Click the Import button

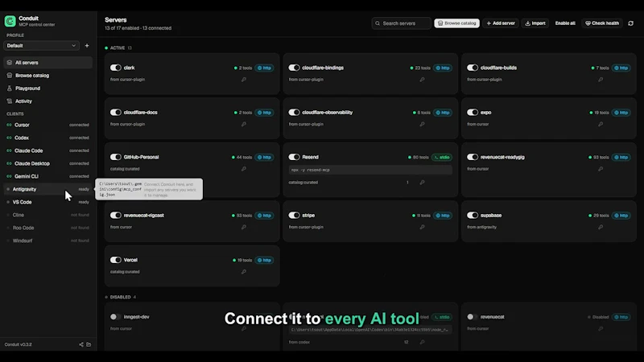(x=535, y=23)
